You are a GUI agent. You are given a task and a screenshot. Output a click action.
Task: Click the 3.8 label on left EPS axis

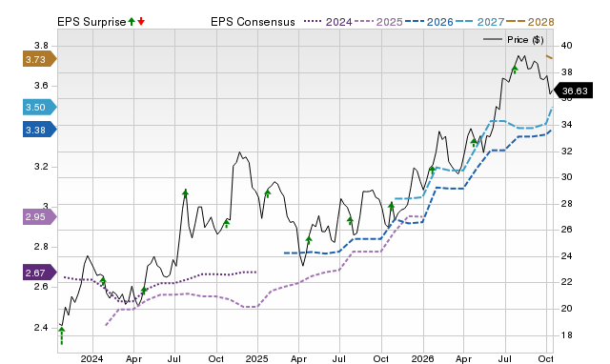coord(41,46)
